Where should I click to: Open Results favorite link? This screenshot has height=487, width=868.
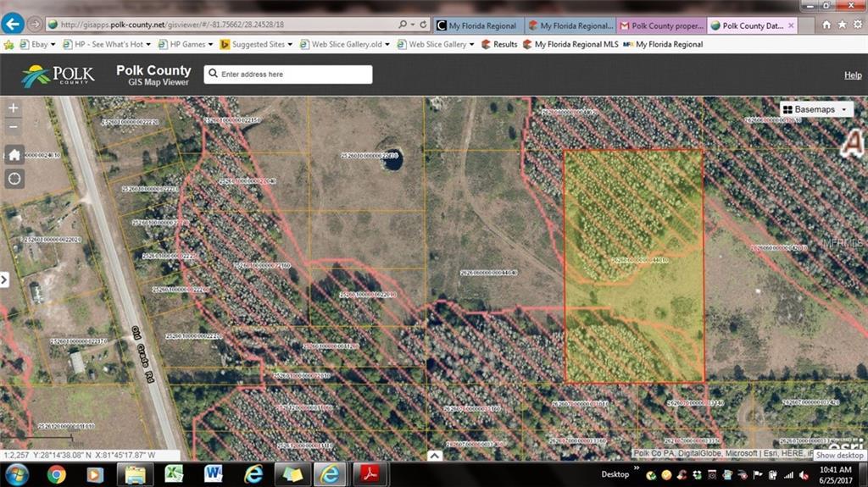[x=499, y=44]
